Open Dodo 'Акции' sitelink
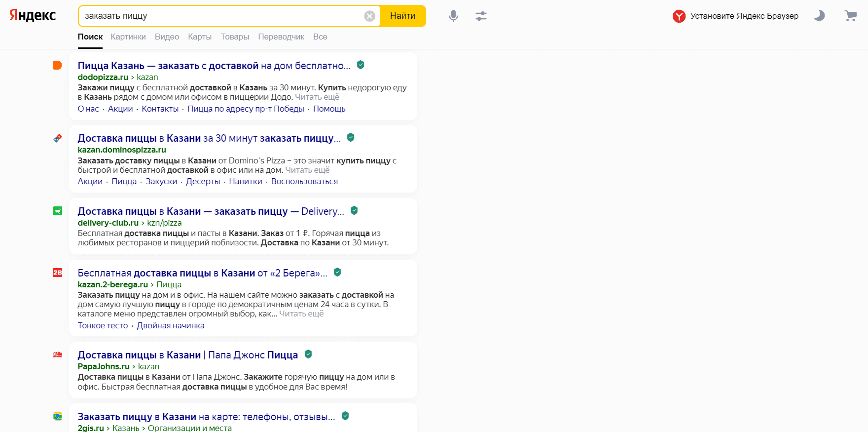Image resolution: width=868 pixels, height=432 pixels. point(120,109)
